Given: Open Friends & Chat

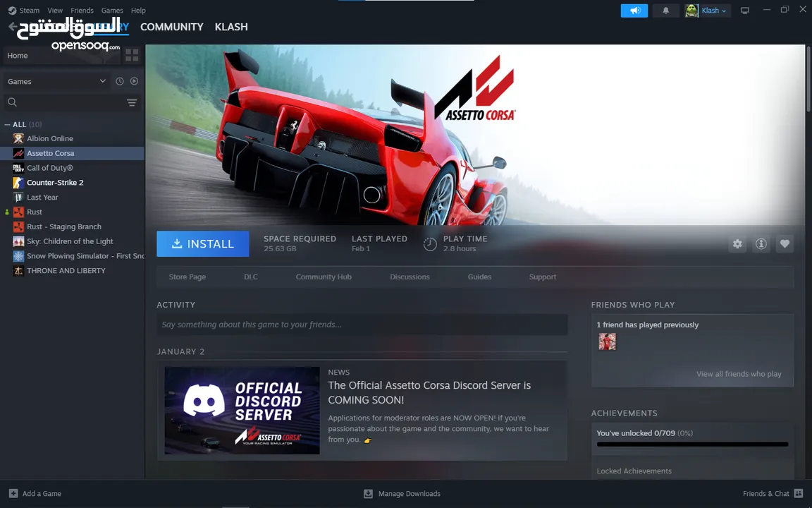Looking at the screenshot, I should (x=773, y=493).
